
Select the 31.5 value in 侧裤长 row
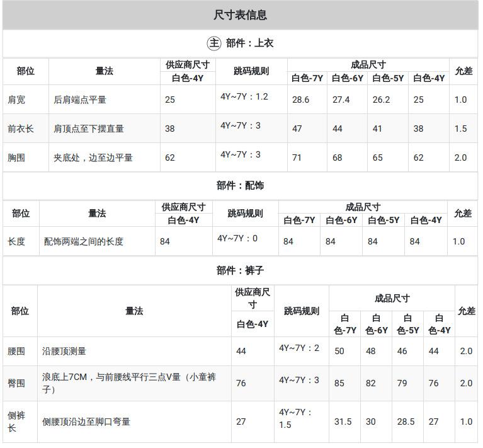coord(343,422)
